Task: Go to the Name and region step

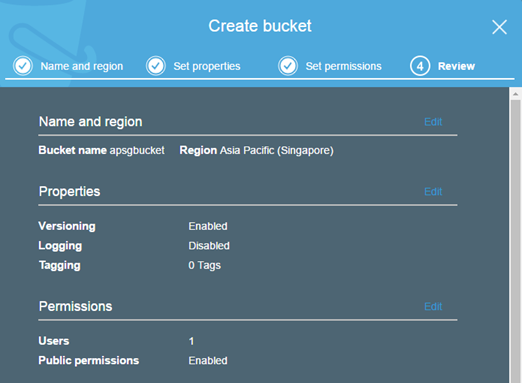Action: (82, 66)
